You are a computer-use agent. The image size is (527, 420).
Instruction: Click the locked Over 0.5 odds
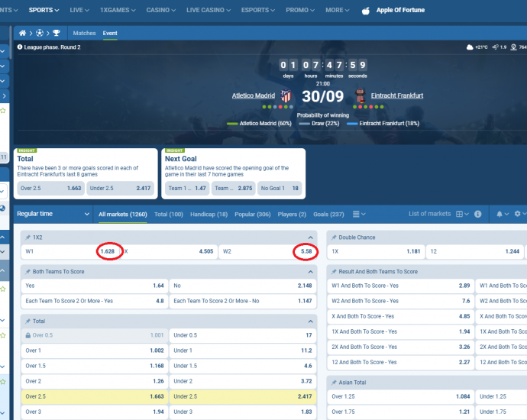[x=95, y=335]
